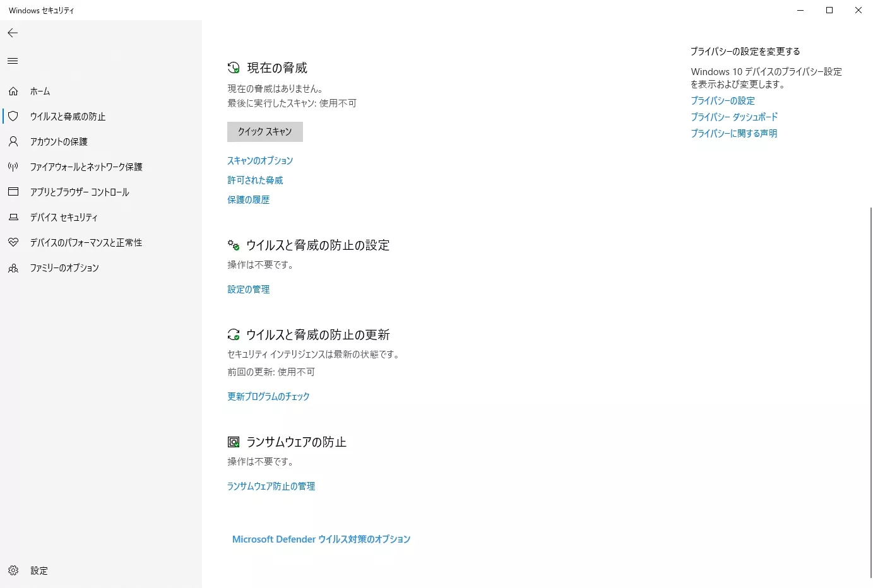
Task: Open 設定 at sidebar bottom
Action: pyautogui.click(x=39, y=571)
